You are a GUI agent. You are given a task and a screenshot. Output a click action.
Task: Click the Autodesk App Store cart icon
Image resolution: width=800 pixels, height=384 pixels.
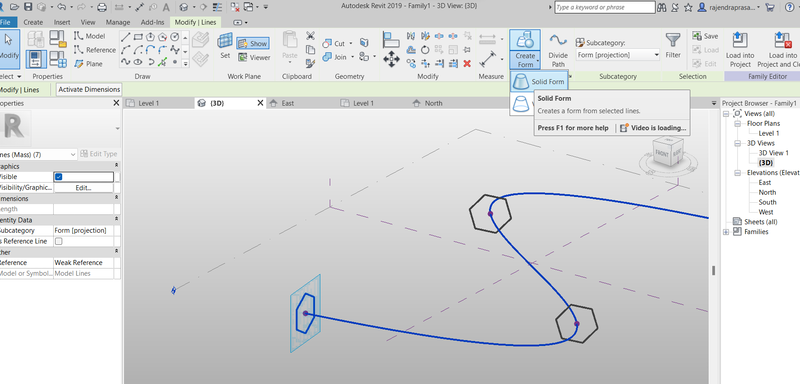pyautogui.click(x=770, y=7)
